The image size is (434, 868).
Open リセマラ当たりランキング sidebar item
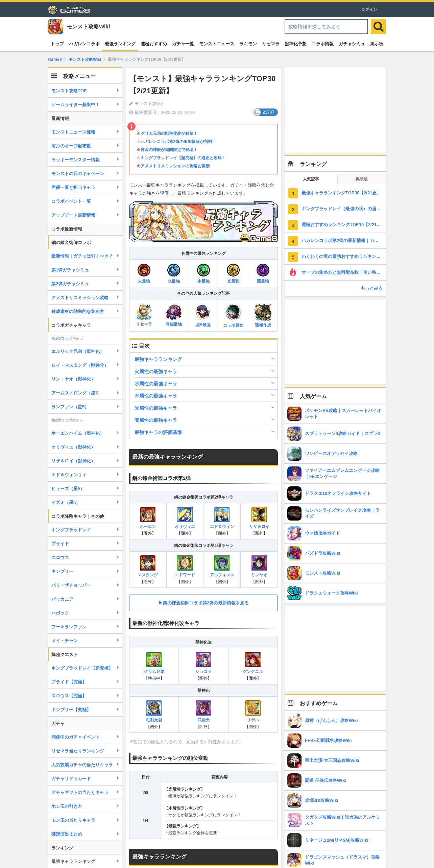[x=85, y=751]
